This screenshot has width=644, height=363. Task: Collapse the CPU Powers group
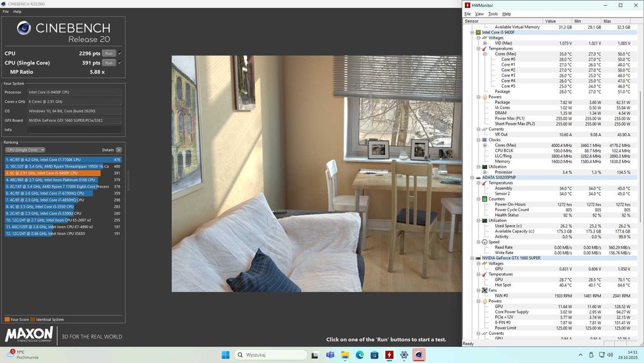point(478,97)
